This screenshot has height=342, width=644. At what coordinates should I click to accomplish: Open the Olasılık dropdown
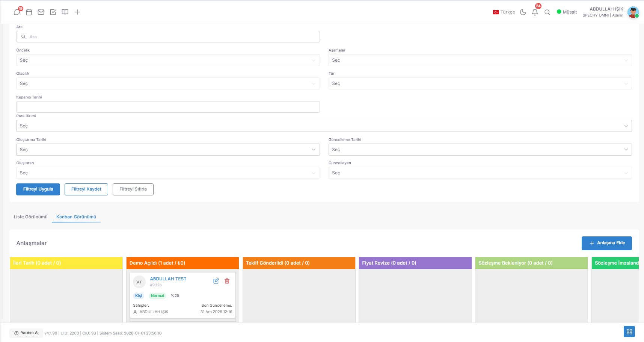pyautogui.click(x=168, y=83)
